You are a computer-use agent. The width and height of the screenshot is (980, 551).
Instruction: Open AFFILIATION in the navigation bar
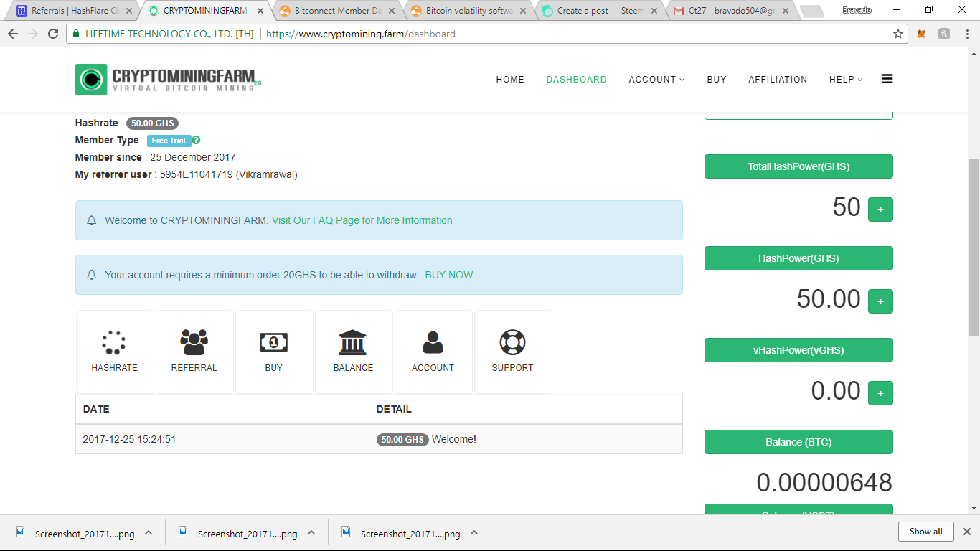tap(778, 80)
